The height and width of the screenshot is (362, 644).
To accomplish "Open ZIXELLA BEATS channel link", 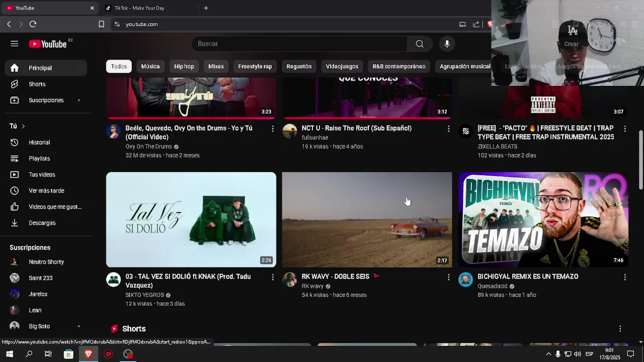I will tap(497, 146).
